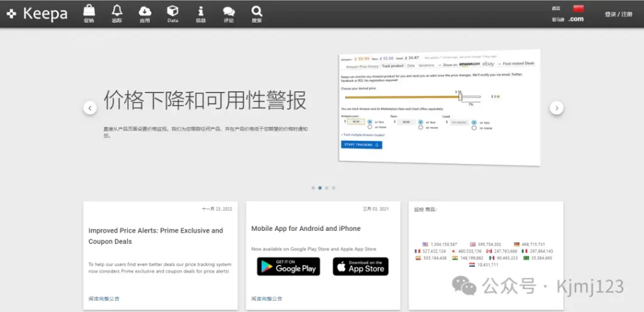Click the Amazon price input field
Image resolution: width=644 pixels, height=312 pixels.
click(x=356, y=121)
